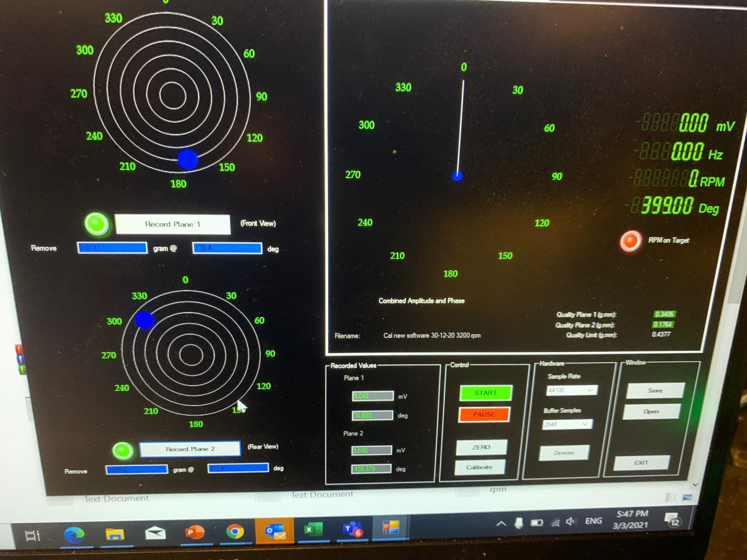The width and height of the screenshot is (747, 560).
Task: Open Microsoft Teams from the taskbar
Action: point(352,529)
